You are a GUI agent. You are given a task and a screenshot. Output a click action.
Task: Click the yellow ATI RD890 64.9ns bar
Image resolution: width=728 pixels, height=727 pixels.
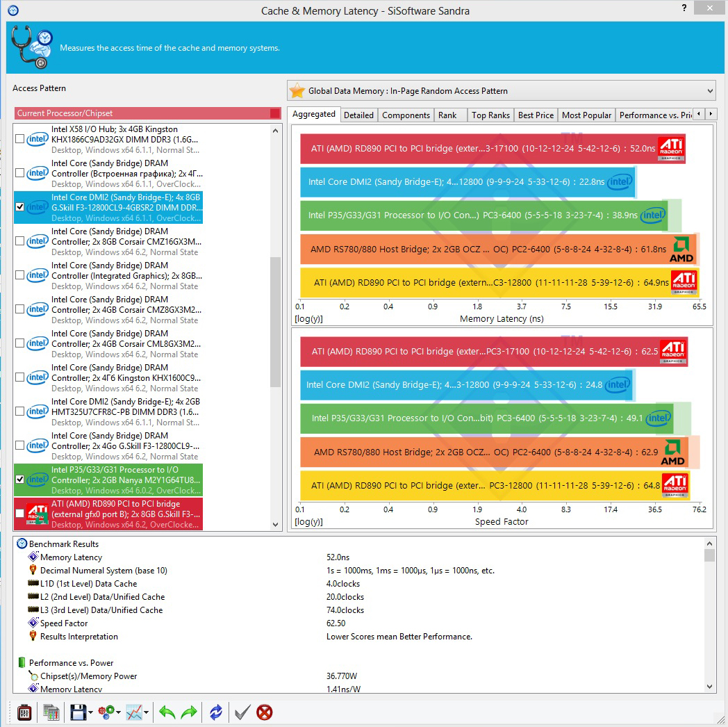pyautogui.click(x=499, y=282)
